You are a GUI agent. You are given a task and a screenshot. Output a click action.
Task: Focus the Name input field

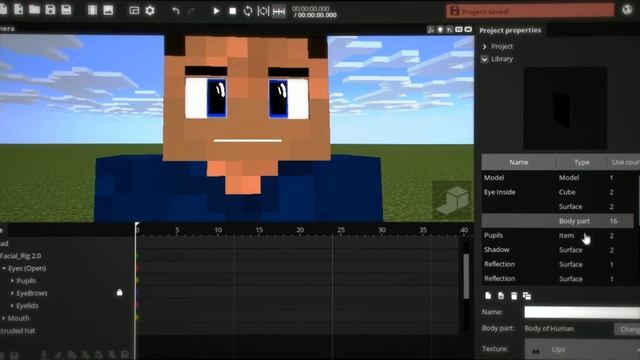[x=582, y=312]
